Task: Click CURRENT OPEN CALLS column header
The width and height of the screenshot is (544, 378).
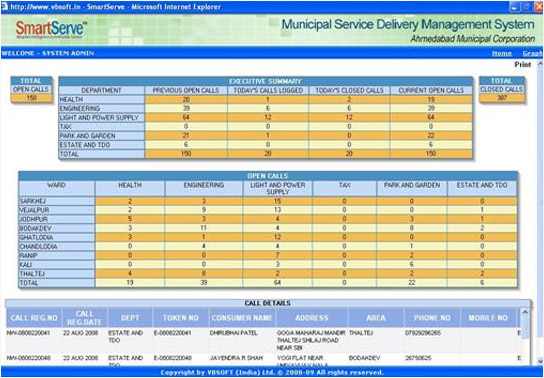Action: pos(431,90)
